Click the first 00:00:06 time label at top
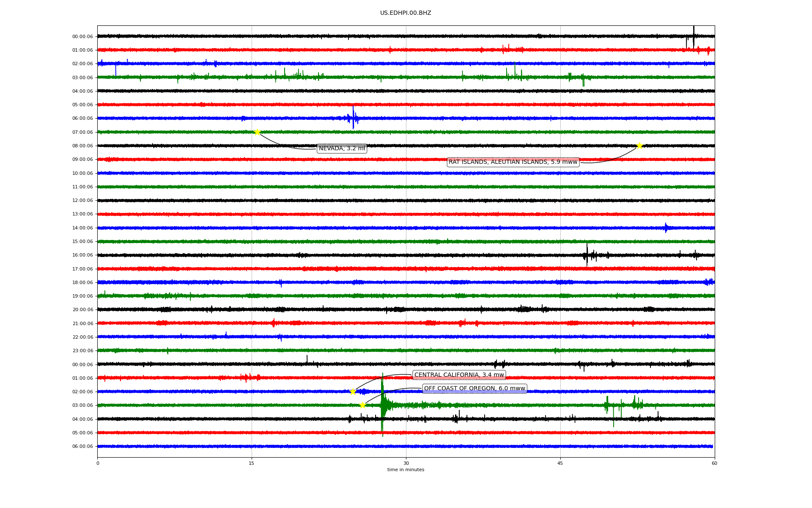 click(82, 37)
